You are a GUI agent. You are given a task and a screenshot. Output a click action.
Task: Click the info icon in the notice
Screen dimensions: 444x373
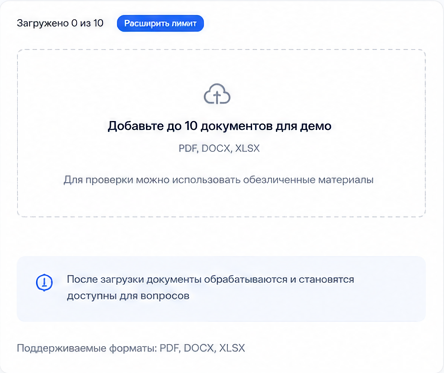click(44, 283)
